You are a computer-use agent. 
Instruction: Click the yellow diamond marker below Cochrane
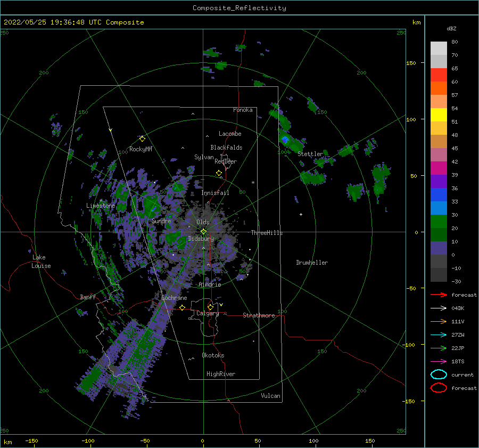coord(183,307)
